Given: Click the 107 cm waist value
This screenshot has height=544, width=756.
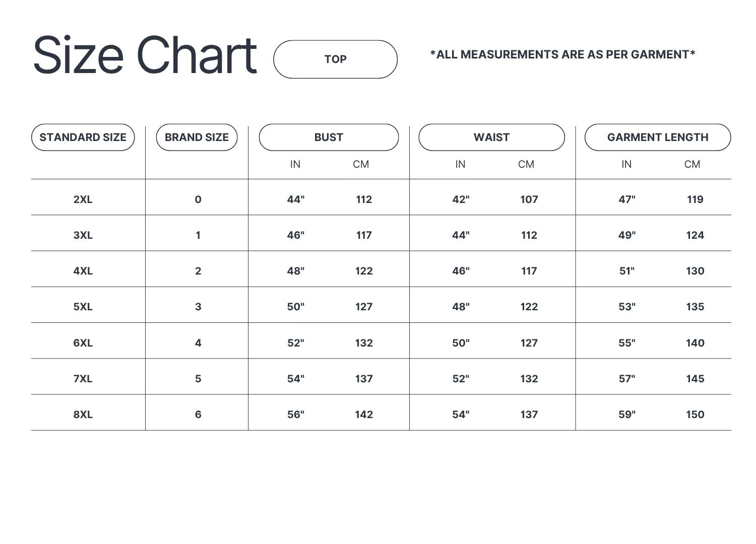Looking at the screenshot, I should click(x=529, y=199).
